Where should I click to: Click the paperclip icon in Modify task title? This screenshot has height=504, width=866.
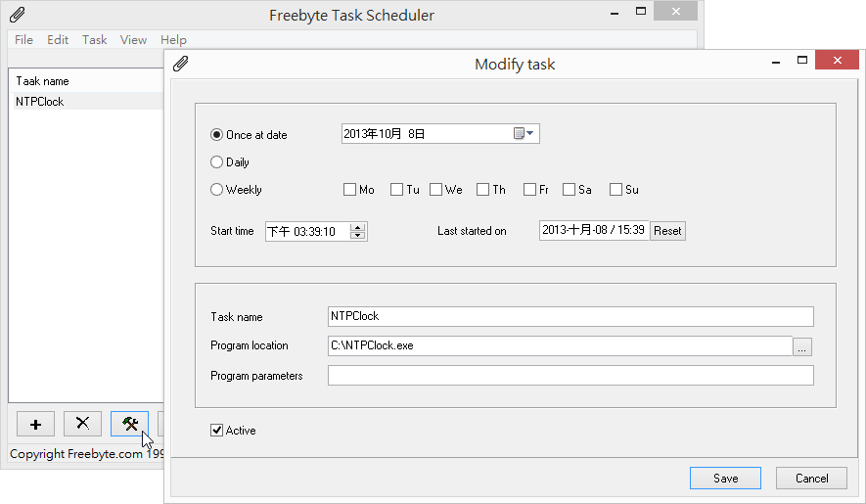(180, 65)
